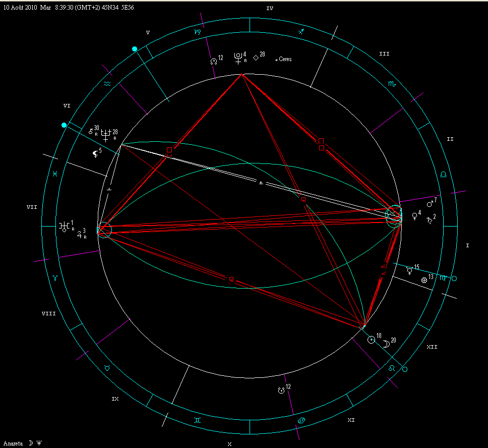This screenshot has width=488, height=448.
Task: Select the Libra sign on the outer ring
Action: tap(443, 174)
